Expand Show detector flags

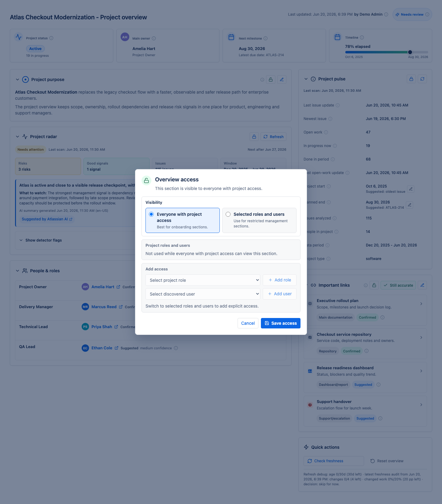[x=41, y=240]
